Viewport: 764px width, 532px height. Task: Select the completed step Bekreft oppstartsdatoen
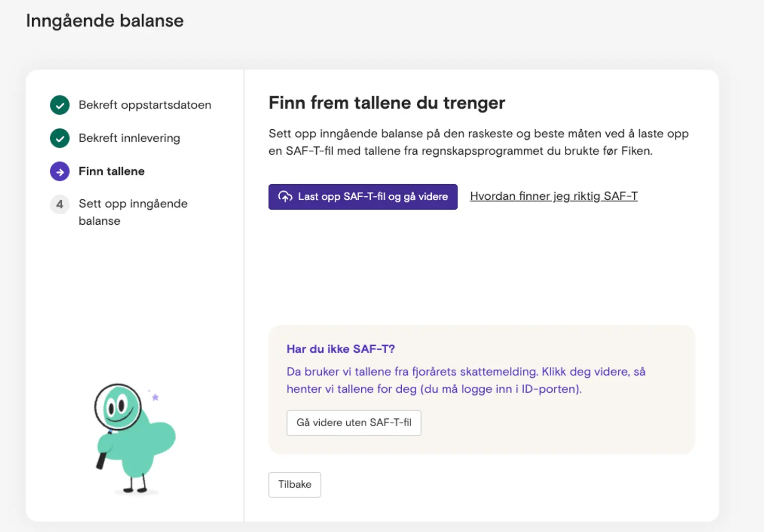[145, 105]
